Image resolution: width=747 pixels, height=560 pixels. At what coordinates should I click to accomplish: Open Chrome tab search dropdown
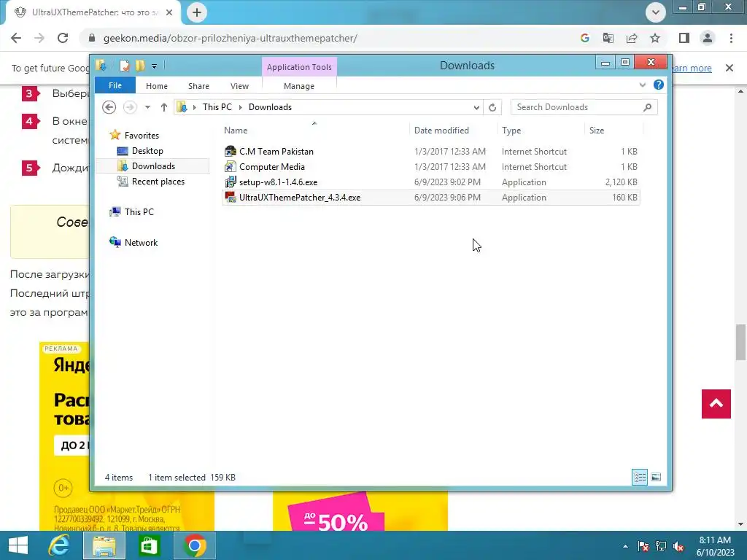point(656,12)
